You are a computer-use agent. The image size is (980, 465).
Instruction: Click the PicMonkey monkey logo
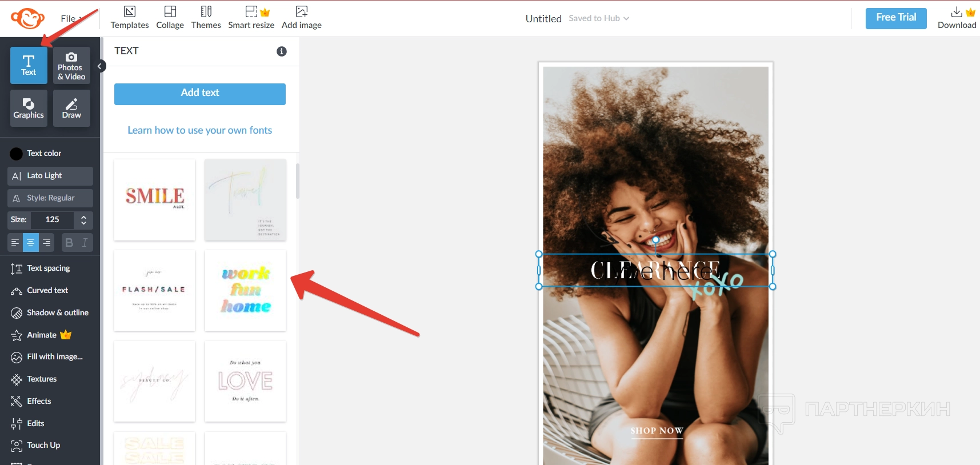[x=27, y=18]
